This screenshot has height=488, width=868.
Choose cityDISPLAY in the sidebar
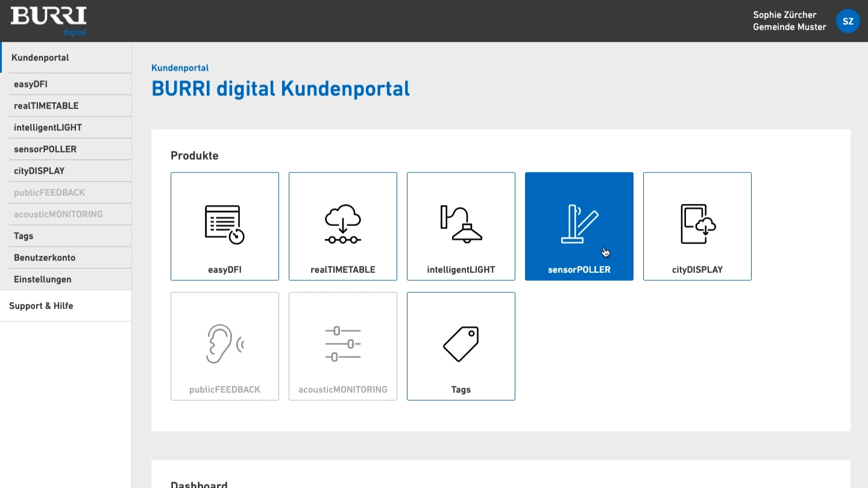click(39, 171)
